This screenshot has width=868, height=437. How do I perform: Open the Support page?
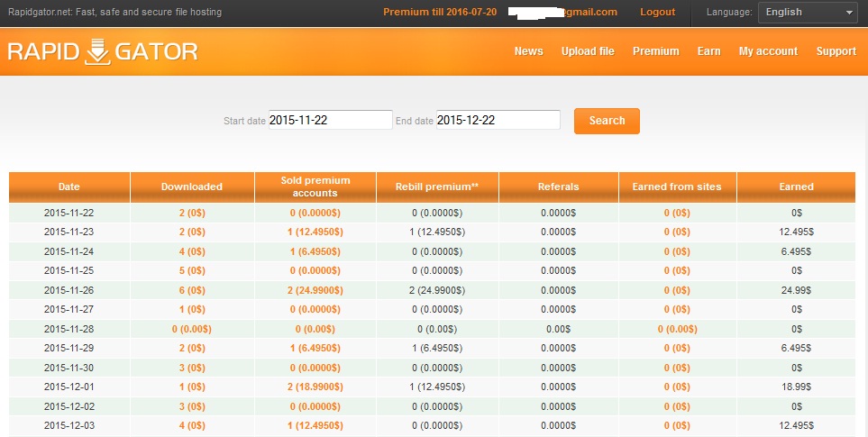836,51
